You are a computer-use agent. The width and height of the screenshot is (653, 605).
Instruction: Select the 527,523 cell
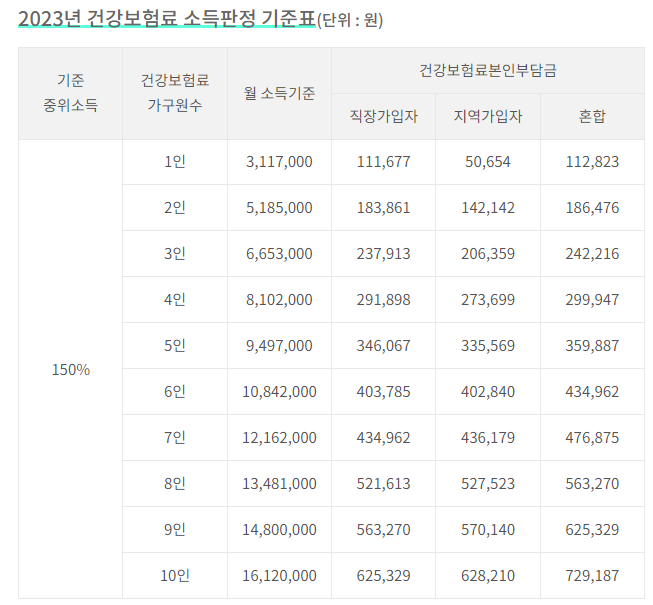coord(488,483)
